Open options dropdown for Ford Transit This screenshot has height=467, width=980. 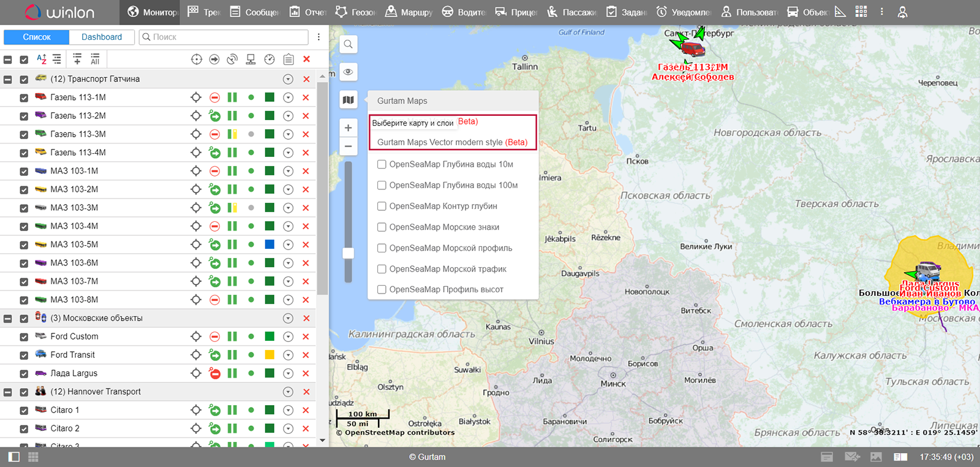[x=288, y=355]
